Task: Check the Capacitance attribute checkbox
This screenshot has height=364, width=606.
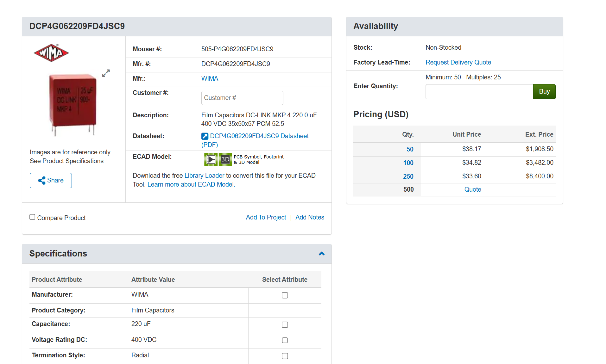Action: tap(285, 325)
